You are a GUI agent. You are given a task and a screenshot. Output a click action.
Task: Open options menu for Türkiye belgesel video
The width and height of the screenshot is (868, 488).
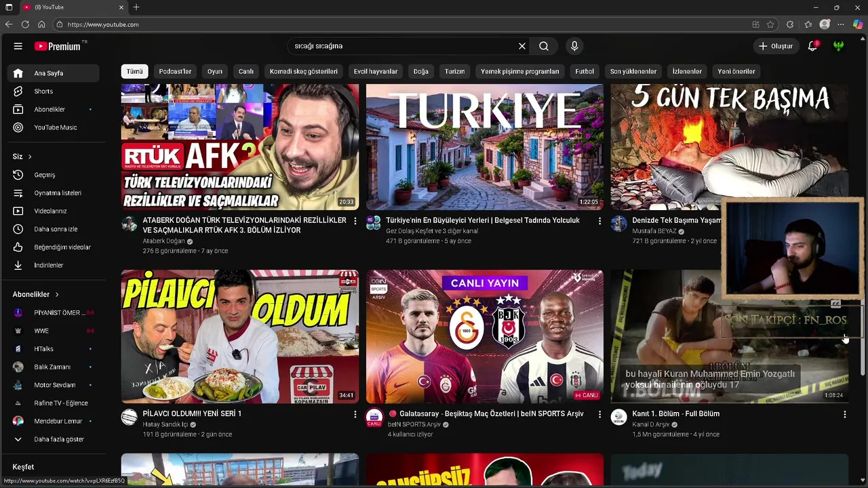click(599, 221)
